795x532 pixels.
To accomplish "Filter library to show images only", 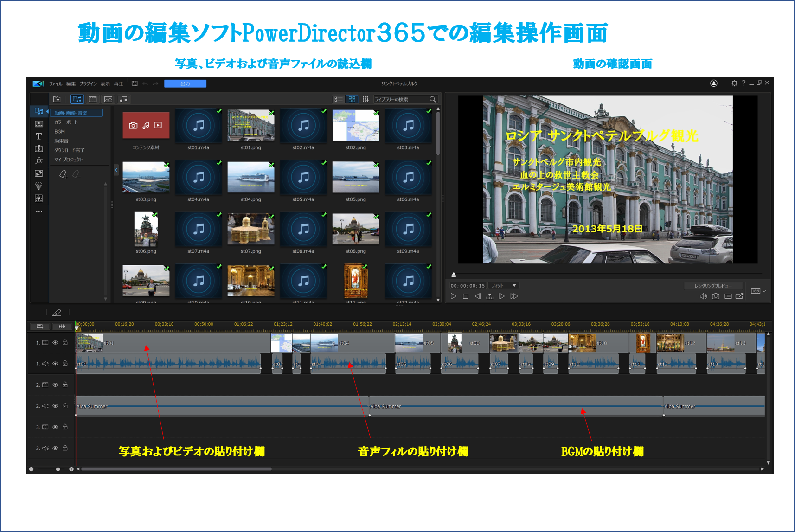I will (108, 99).
